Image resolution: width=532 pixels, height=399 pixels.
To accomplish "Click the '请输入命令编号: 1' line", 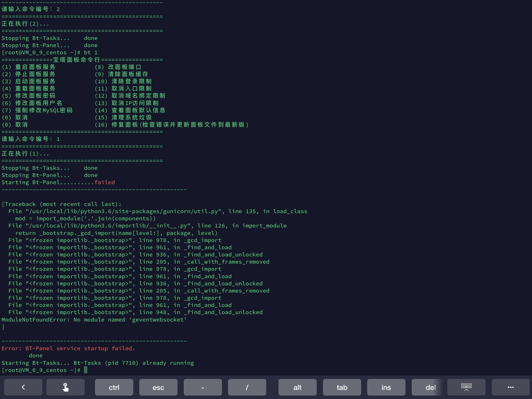I will coord(31,139).
